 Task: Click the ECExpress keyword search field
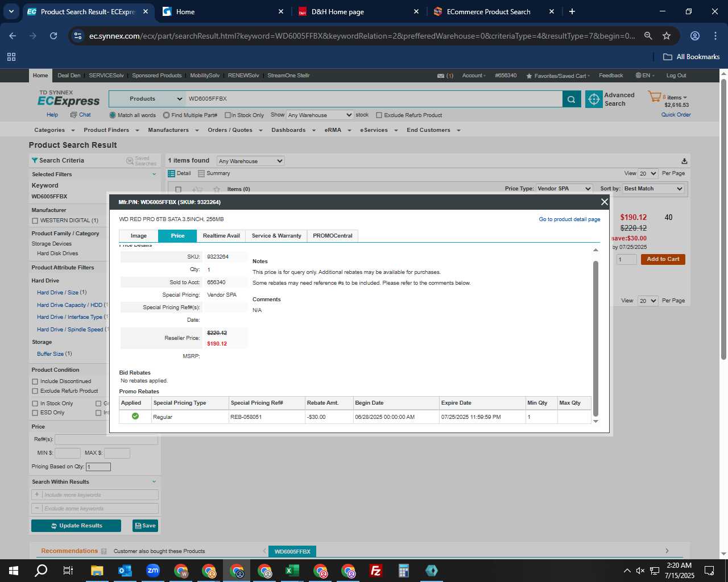pos(374,99)
